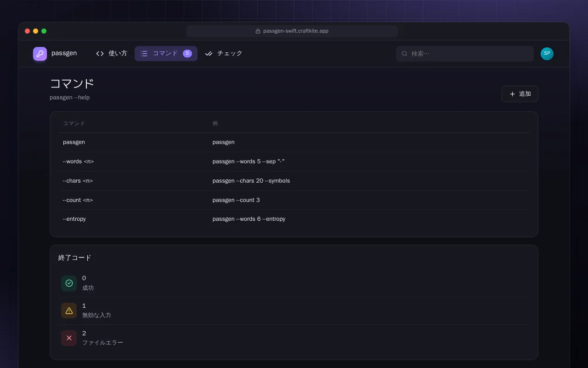588x368 pixels.
Task: Click the 追加 button
Action: (520, 94)
